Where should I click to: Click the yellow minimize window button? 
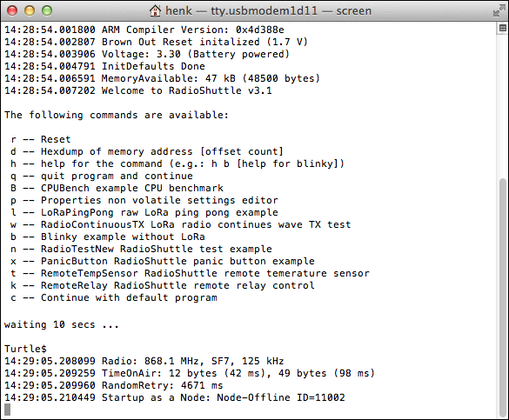point(30,10)
